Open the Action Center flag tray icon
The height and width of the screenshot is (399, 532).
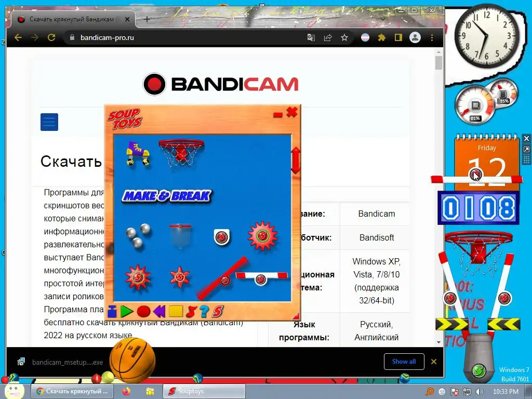pyautogui.click(x=454, y=392)
